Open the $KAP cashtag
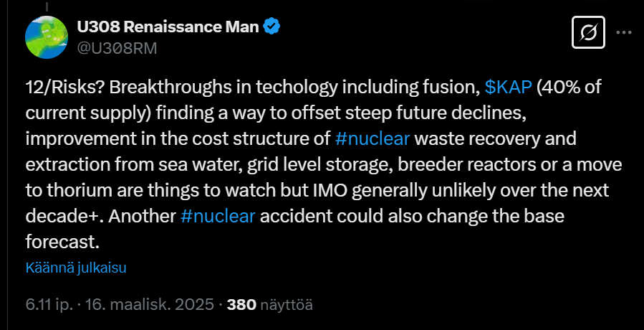Viewport: 644px width, 330px height. tap(508, 88)
